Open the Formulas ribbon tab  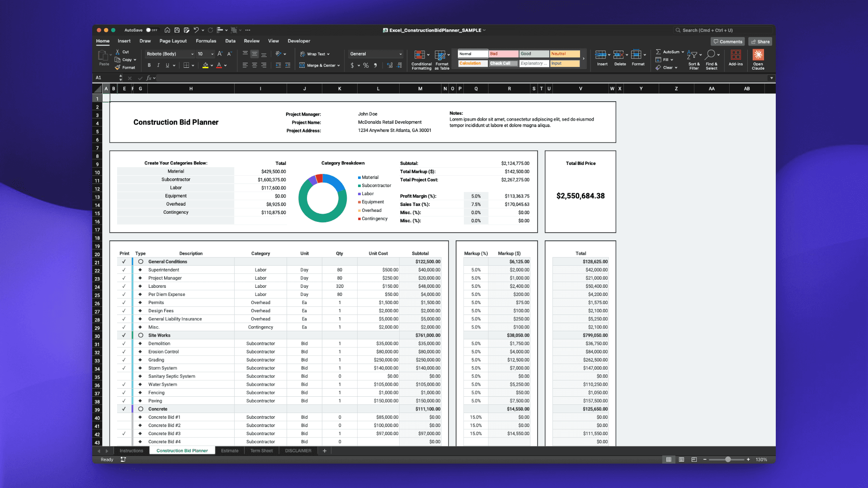[x=206, y=41]
